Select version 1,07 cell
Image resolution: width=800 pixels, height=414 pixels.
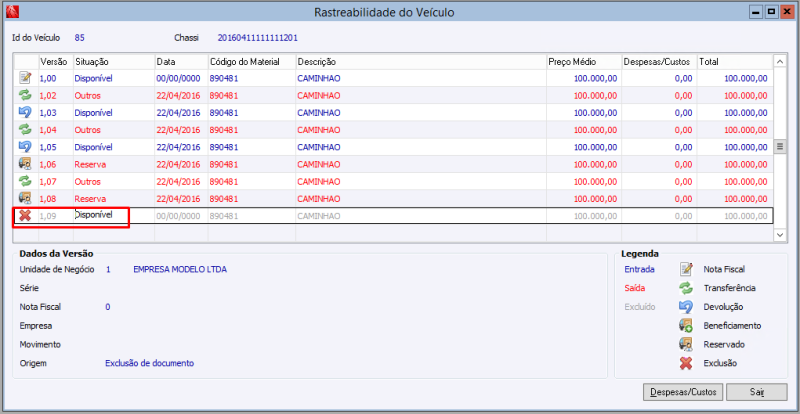(x=56, y=182)
